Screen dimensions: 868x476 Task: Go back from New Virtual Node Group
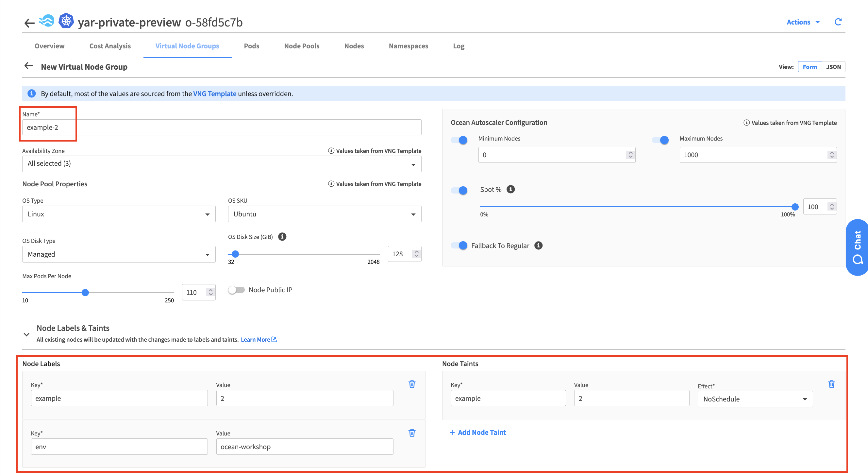click(29, 66)
